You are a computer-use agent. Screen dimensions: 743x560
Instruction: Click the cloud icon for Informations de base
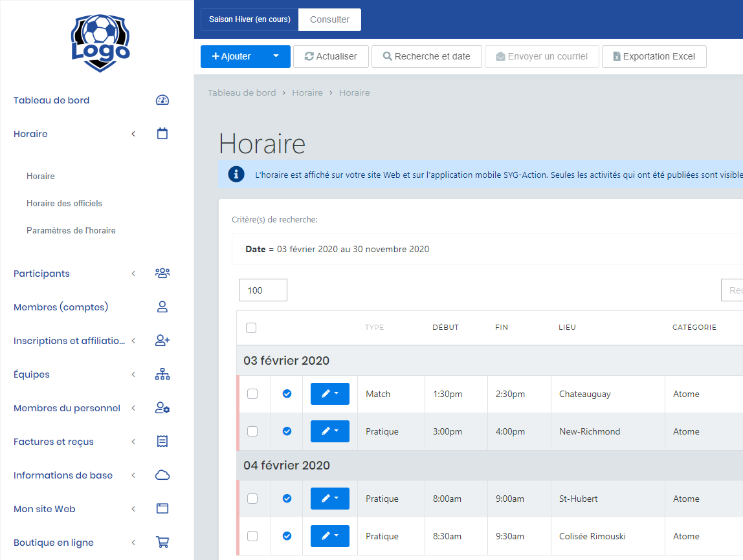pyautogui.click(x=162, y=475)
